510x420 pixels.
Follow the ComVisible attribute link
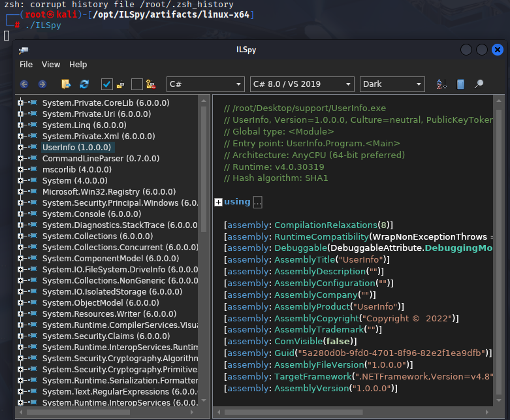tap(298, 341)
